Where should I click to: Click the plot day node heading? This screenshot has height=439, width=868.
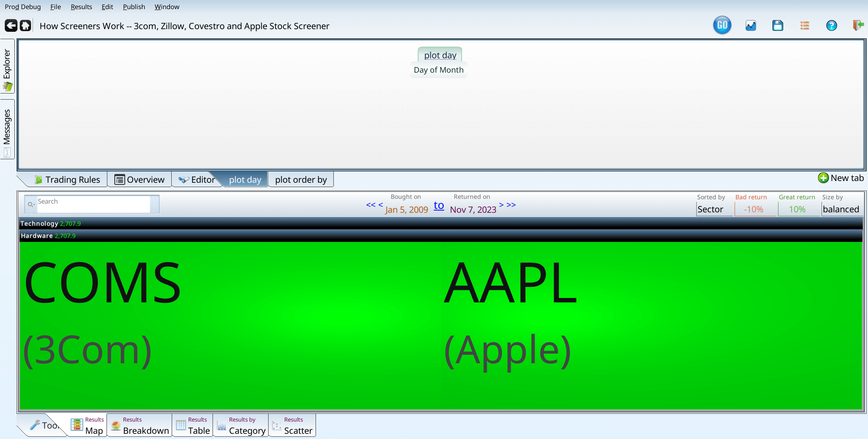pos(440,55)
